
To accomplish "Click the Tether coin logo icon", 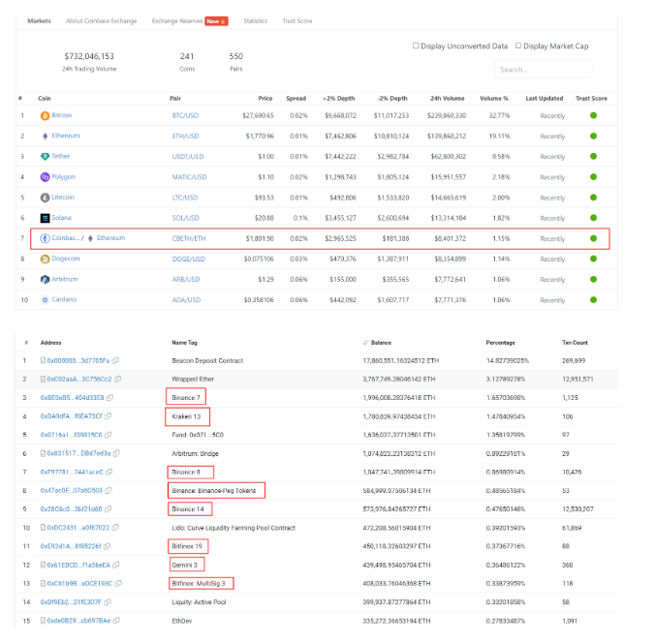I will (45, 157).
